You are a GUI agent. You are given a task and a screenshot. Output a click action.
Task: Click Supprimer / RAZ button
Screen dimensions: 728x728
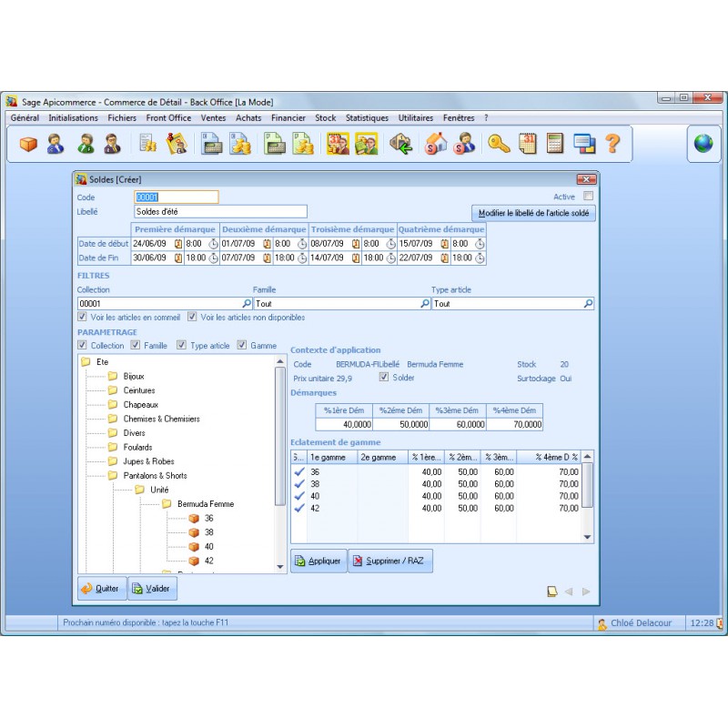click(390, 561)
